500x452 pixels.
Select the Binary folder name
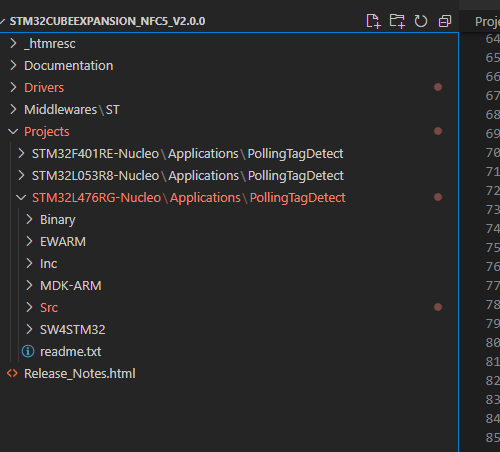(x=58, y=220)
